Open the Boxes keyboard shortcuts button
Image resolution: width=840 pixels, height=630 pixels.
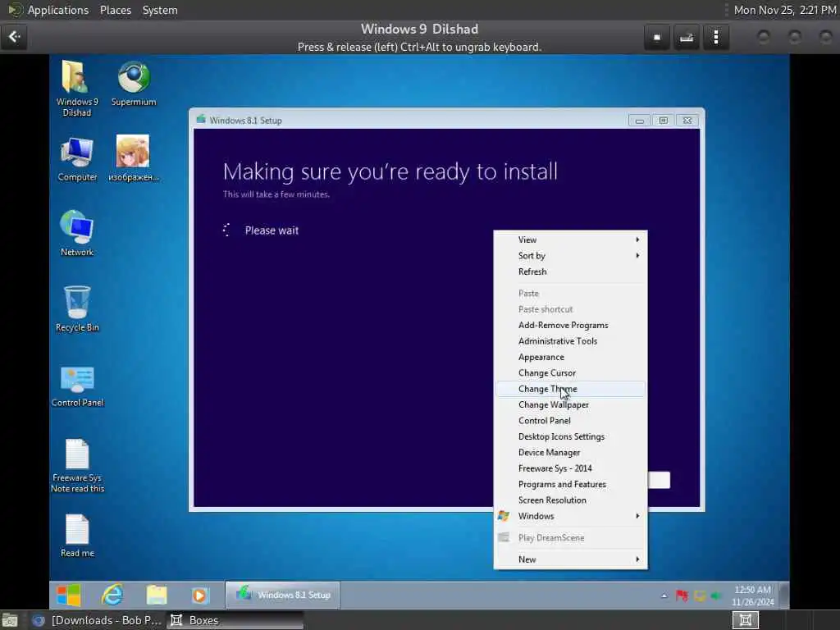tap(687, 37)
